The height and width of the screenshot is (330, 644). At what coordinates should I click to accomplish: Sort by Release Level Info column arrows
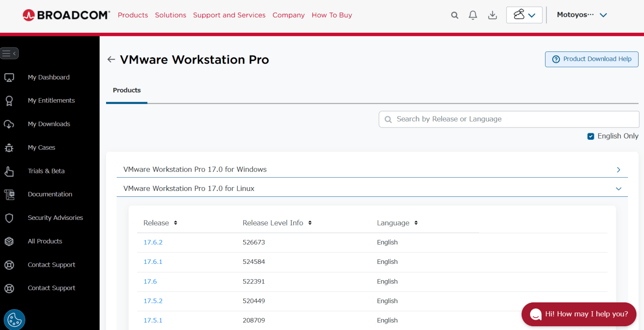[310, 223]
